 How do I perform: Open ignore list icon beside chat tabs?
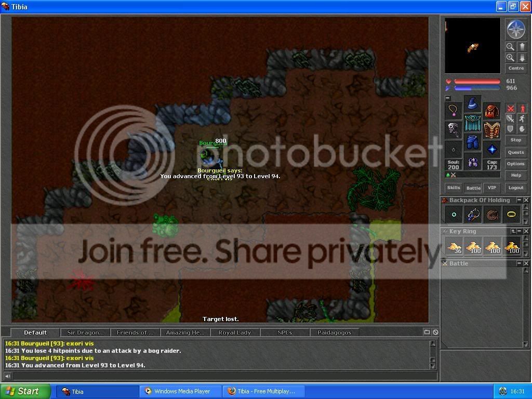pyautogui.click(x=436, y=332)
